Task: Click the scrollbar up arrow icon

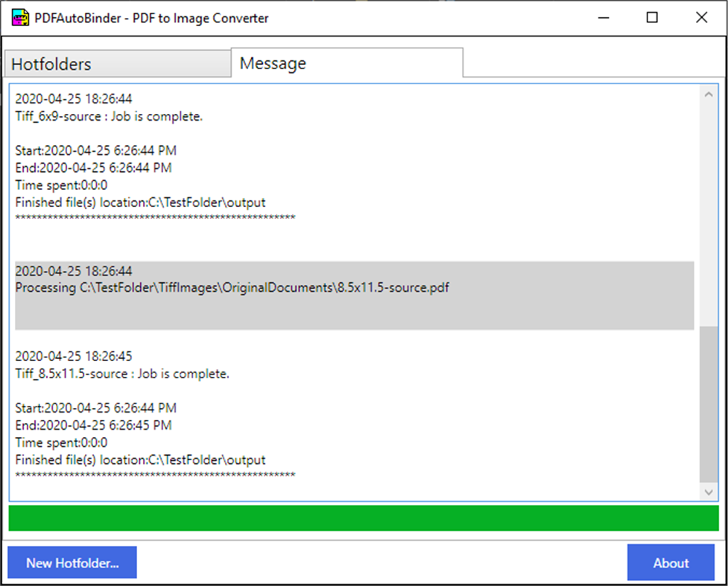Action: tap(709, 94)
